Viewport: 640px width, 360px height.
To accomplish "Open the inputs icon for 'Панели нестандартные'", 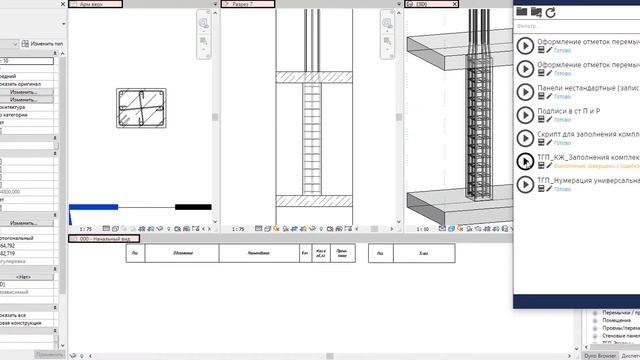I will [541, 96].
